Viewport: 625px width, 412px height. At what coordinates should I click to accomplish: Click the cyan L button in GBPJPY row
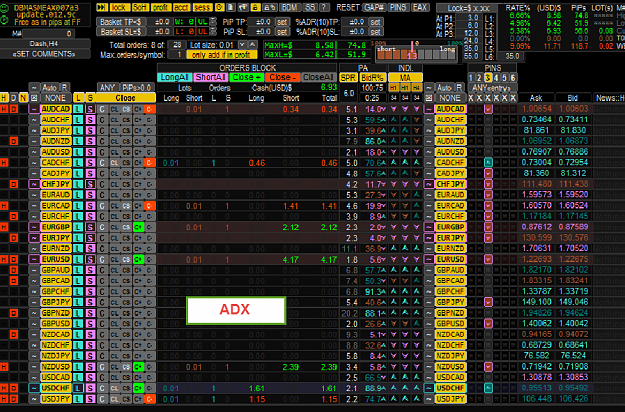[x=79, y=302]
